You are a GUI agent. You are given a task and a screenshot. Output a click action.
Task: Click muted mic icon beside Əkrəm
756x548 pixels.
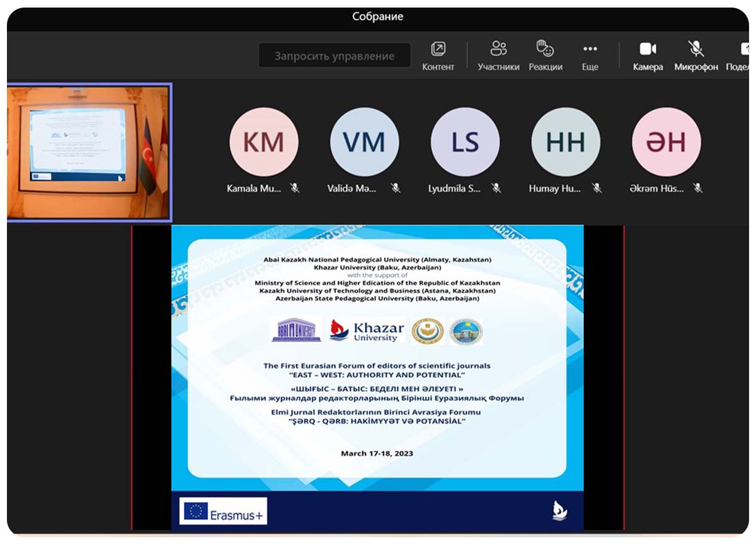697,188
